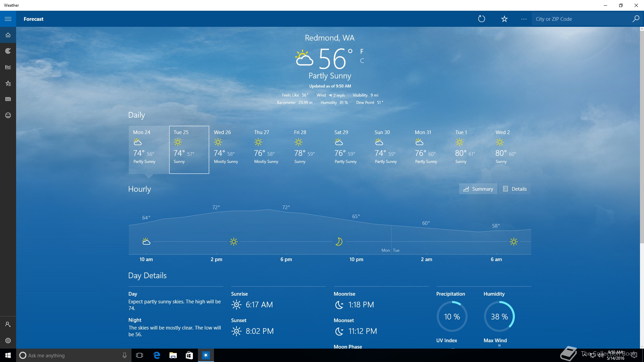The height and width of the screenshot is (362, 644).
Task: Open Weather app Settings gear
Action: point(8,341)
